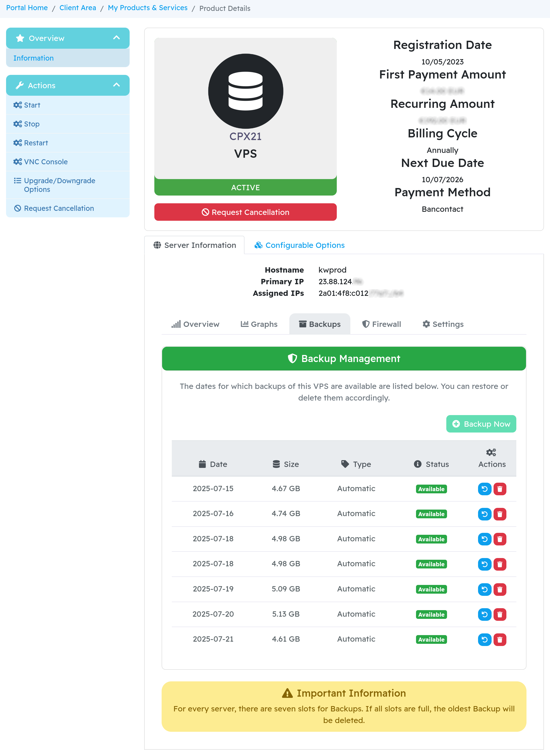This screenshot has height=756, width=550.
Task: Click the Registration Date 10/05/2023
Action: [442, 62]
